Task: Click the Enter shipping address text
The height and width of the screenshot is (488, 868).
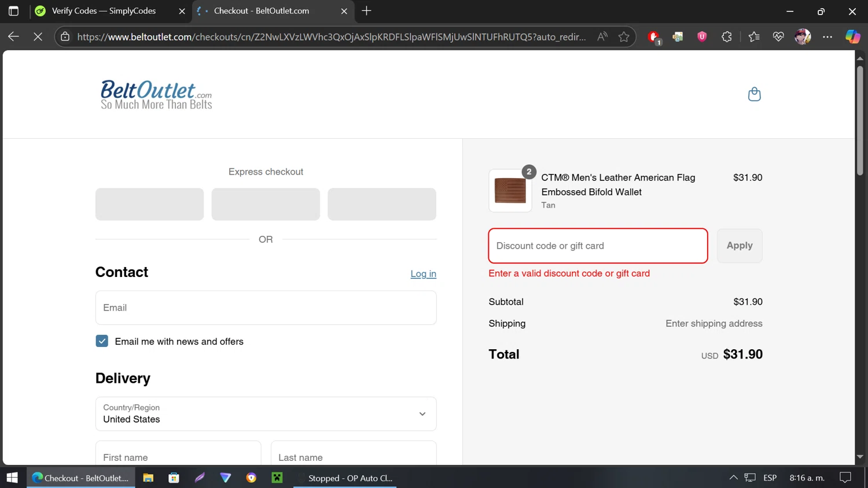Action: [x=713, y=323]
